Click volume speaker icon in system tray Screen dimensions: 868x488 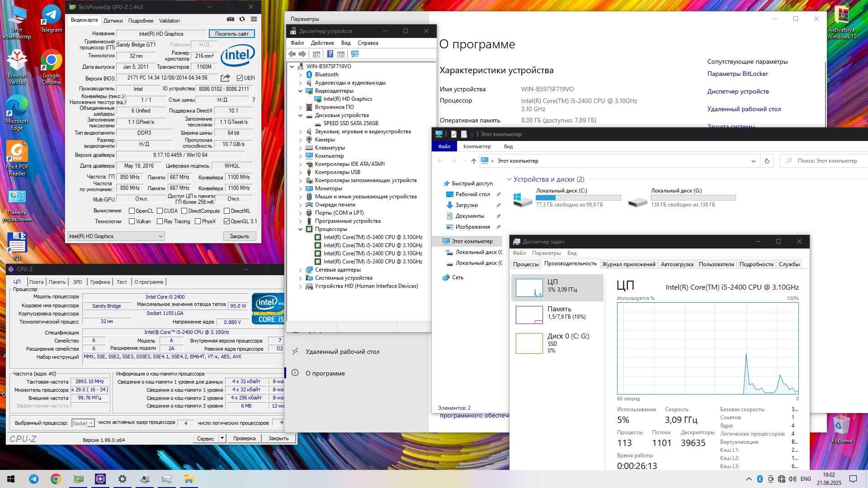(793, 479)
